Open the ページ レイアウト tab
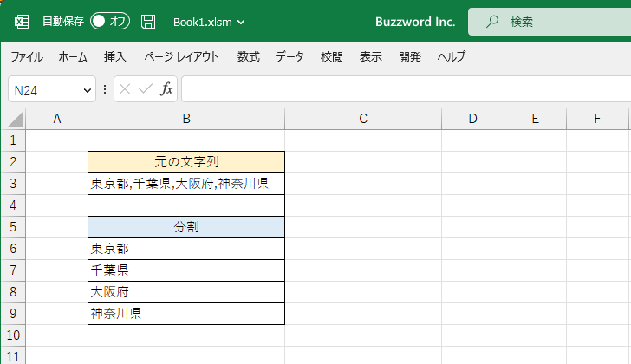The width and height of the screenshot is (631, 364). [181, 56]
